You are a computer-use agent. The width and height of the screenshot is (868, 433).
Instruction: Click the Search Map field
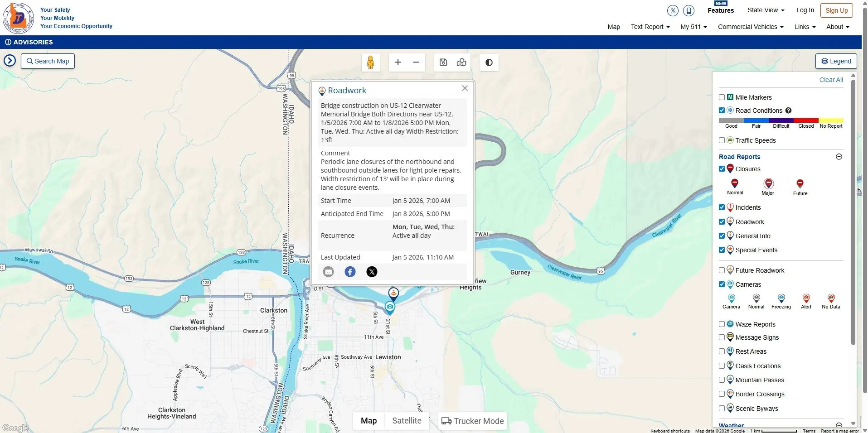48,61
